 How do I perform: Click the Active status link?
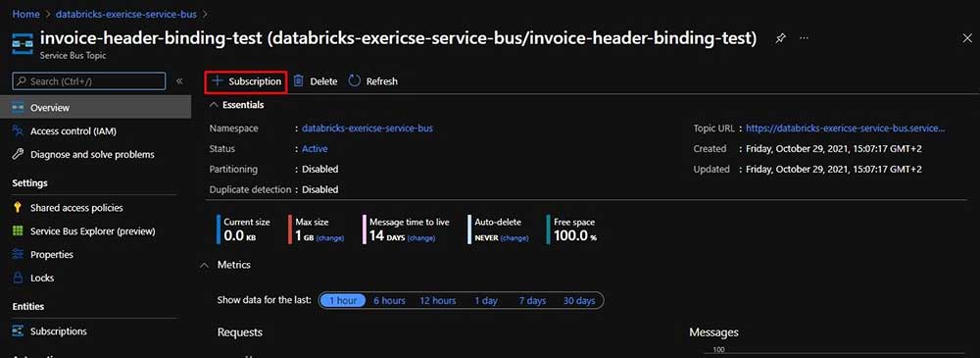pos(315,149)
